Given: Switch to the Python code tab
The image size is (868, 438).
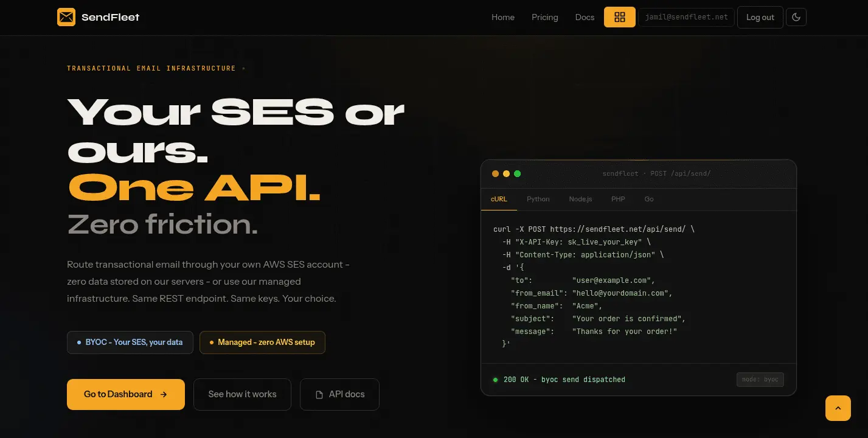Looking at the screenshot, I should [x=538, y=199].
